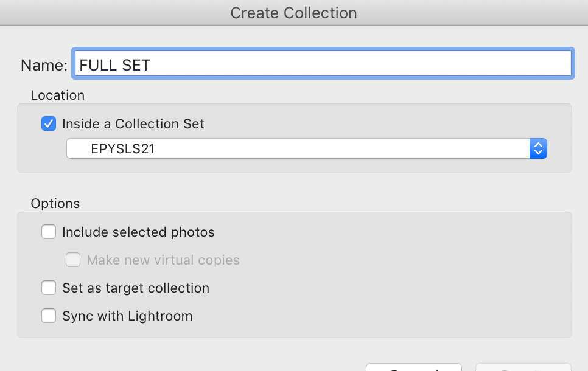Click the Make new virtual copies label text
Image resolution: width=588 pixels, height=371 pixels.
(163, 260)
